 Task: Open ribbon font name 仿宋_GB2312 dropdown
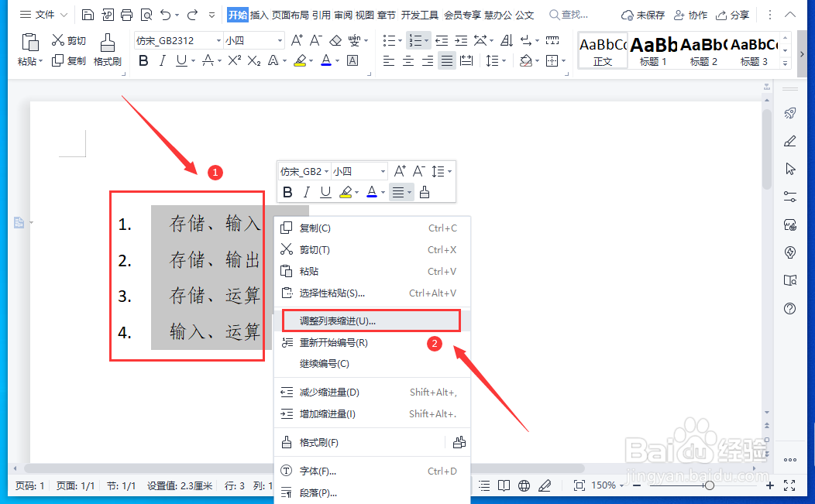(218, 40)
